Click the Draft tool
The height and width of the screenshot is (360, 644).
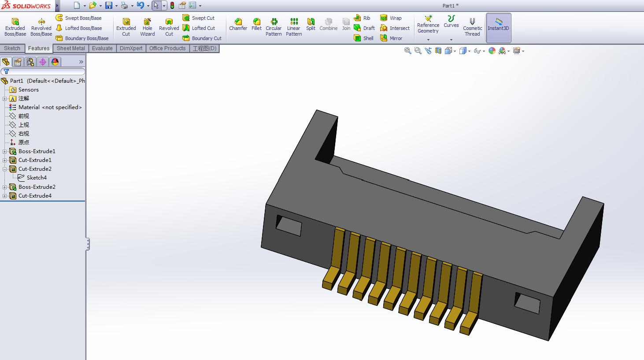click(364, 28)
